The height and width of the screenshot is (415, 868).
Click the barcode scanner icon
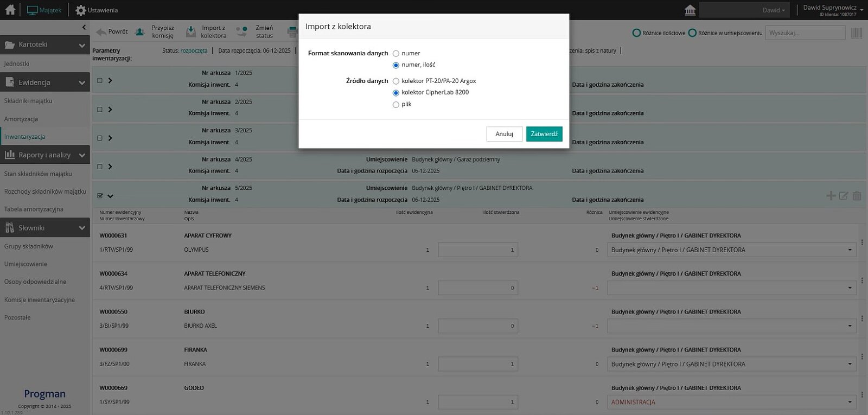(857, 33)
